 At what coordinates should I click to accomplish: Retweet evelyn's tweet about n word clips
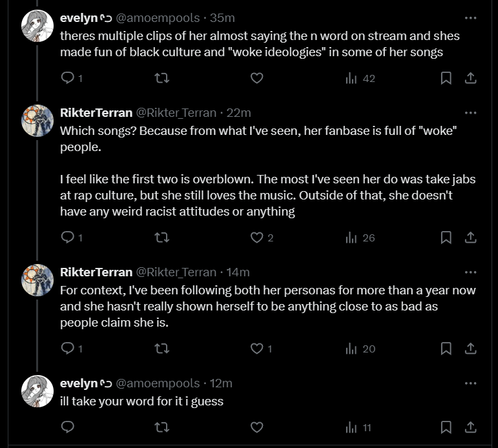click(x=162, y=78)
